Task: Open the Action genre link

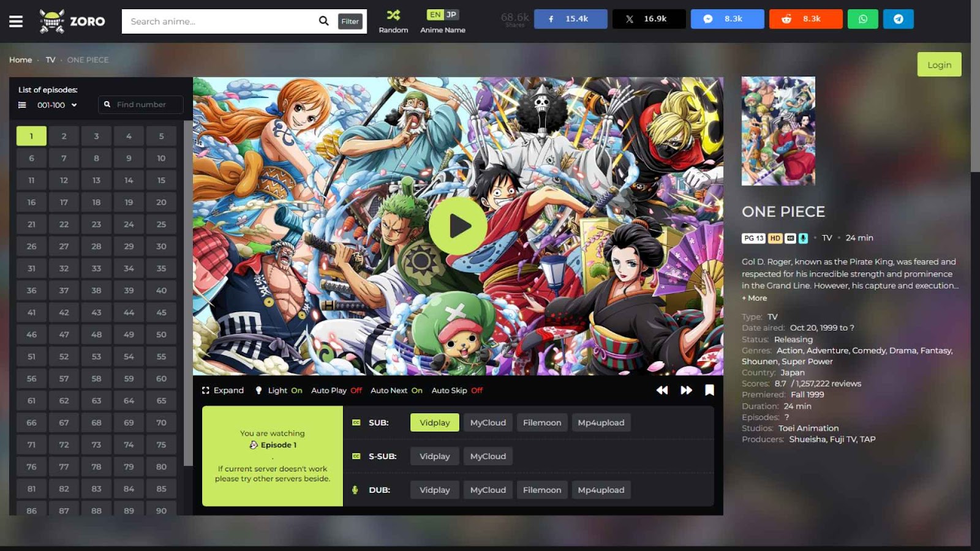Action: 790,351
